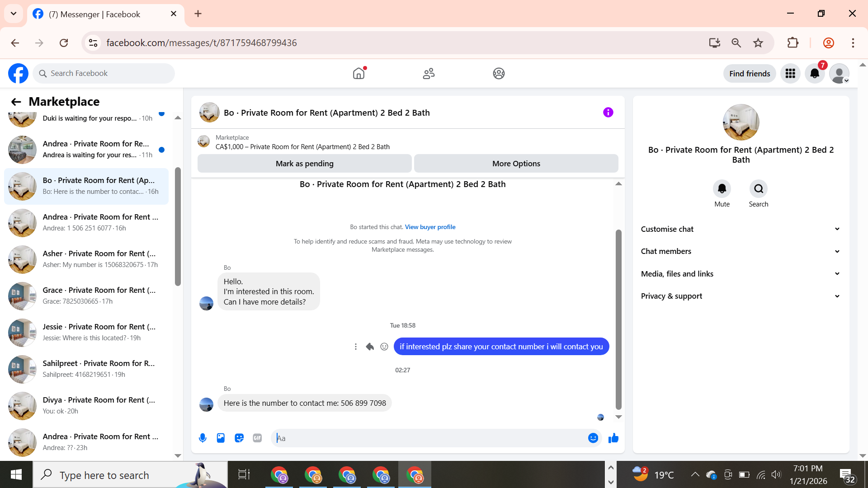Expand Customise chat section
Image resolution: width=868 pixels, height=488 pixels.
[741, 229]
